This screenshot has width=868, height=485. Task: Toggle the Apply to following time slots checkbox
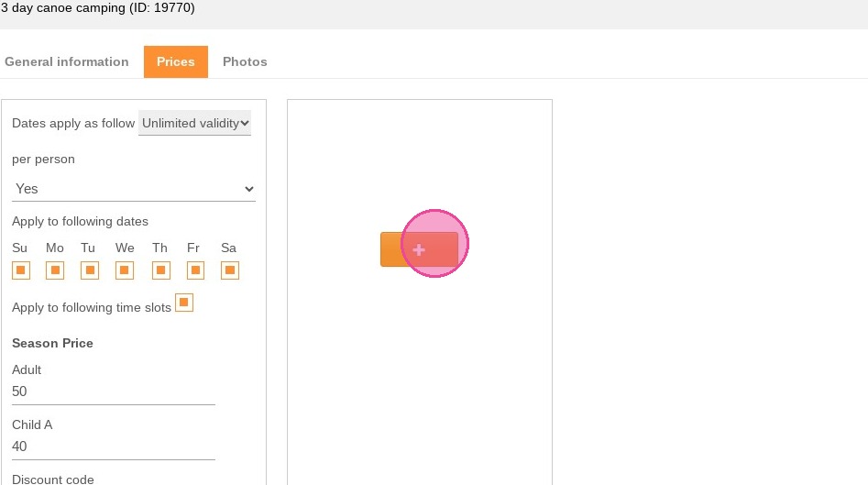tap(184, 303)
